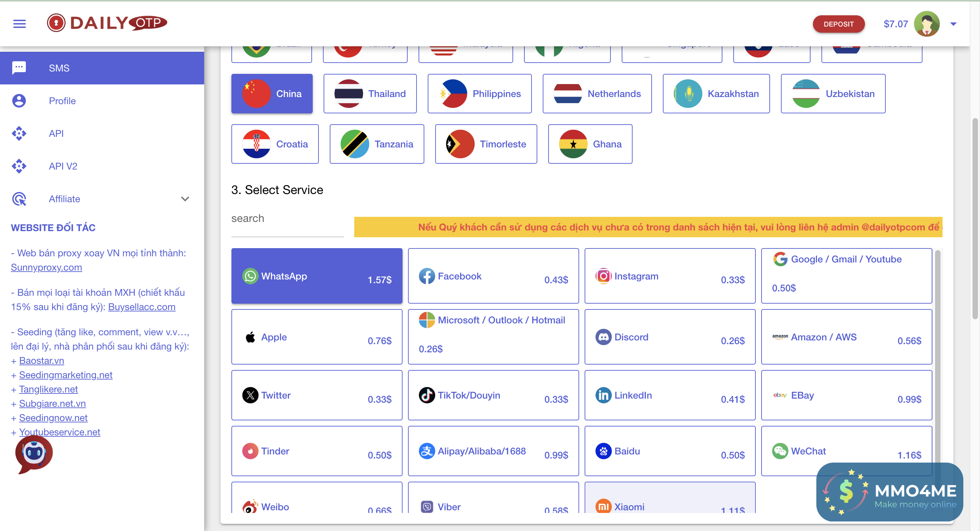The width and height of the screenshot is (980, 531).
Task: Click the SMS chat bubble icon
Action: (x=19, y=68)
